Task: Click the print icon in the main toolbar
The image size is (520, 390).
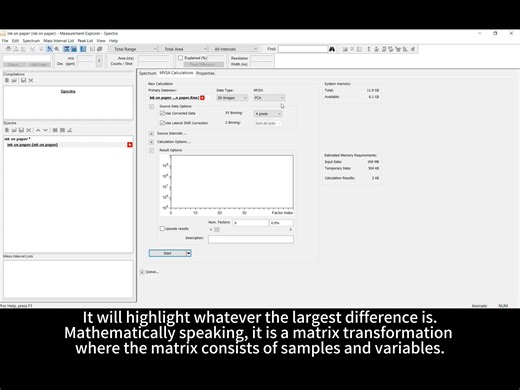Action: pyautogui.click(x=8, y=49)
